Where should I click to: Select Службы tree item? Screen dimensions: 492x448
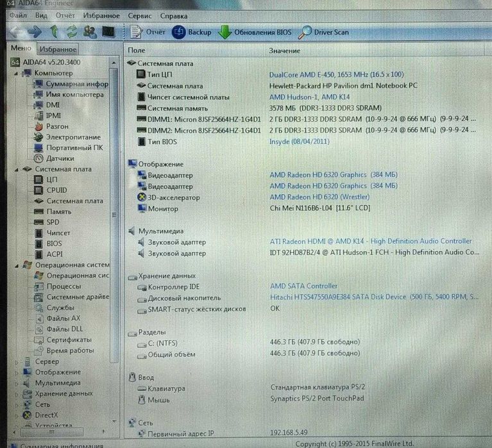click(x=55, y=308)
